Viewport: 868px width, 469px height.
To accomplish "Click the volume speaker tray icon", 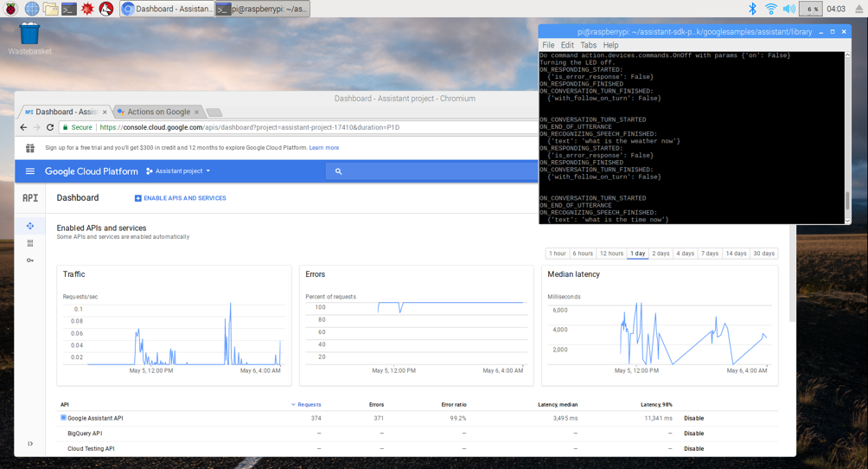I will coord(789,9).
